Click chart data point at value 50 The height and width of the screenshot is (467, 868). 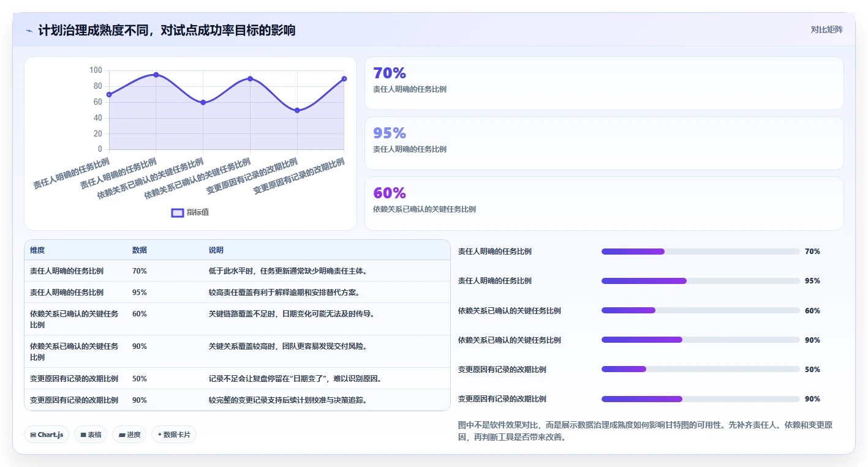click(297, 110)
